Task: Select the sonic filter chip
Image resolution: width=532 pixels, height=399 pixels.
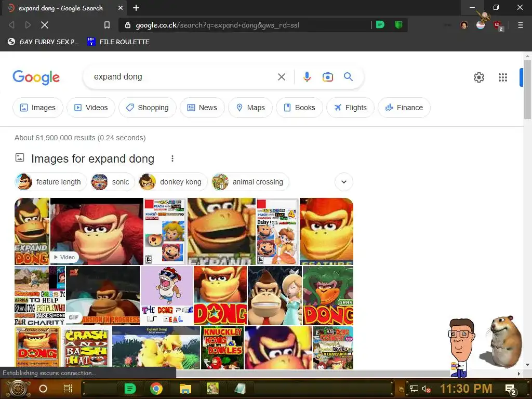Action: [112, 182]
